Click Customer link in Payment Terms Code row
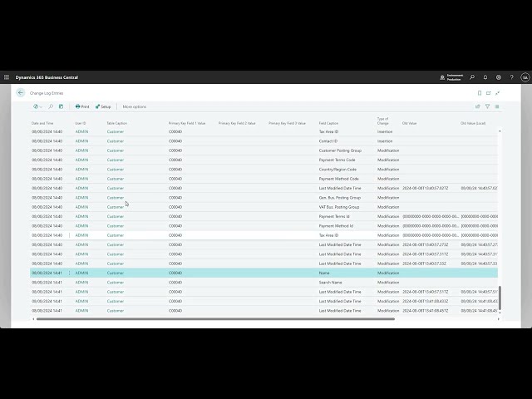Image resolution: width=532 pixels, height=399 pixels. click(116, 160)
